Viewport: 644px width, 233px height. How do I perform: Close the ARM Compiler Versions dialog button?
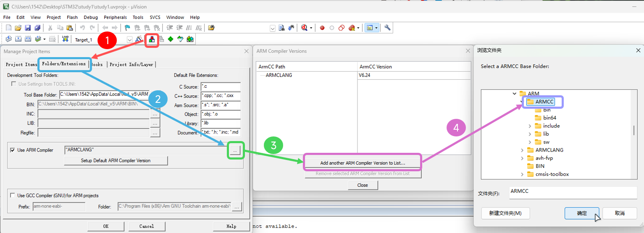(363, 185)
